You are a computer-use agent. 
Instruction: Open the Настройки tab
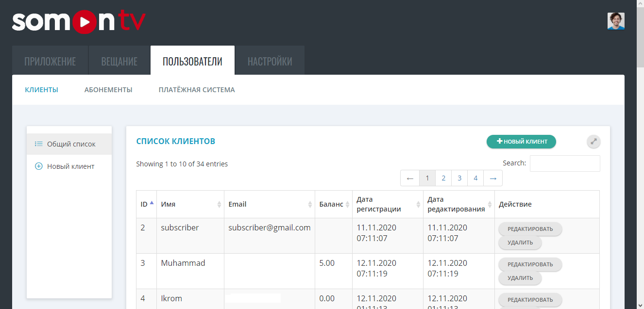[x=270, y=61]
